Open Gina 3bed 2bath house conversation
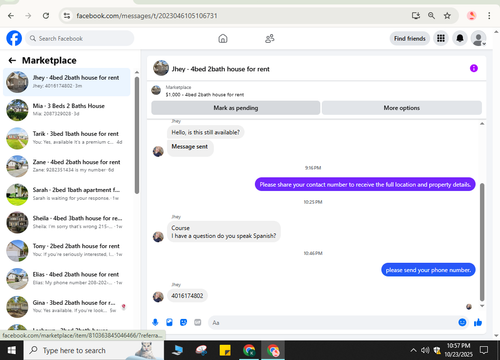Screen dimensions: 500x360 pyautogui.click(x=67, y=307)
